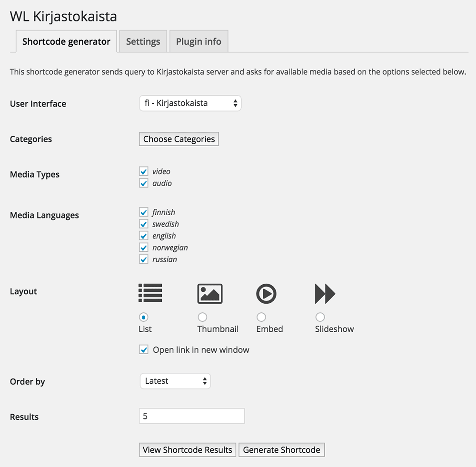This screenshot has height=467, width=476.
Task: Click the Generate Shortcode button
Action: tap(281, 450)
